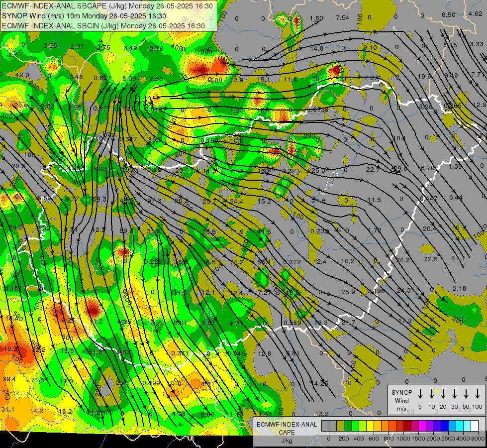Click the SBCAPE title line in header

coord(107,6)
